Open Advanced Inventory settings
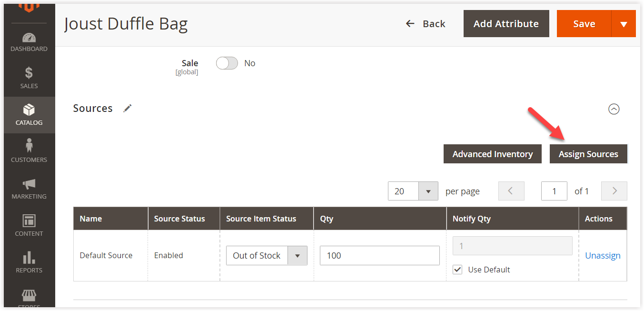644x311 pixels. tap(492, 154)
